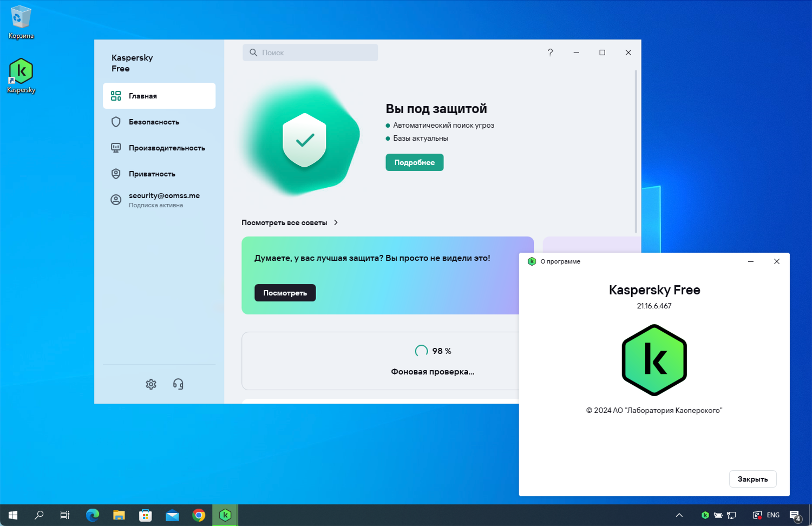Launch Microsoft Edge from the taskbar
Screen dimensions: 812x526
pos(93,515)
